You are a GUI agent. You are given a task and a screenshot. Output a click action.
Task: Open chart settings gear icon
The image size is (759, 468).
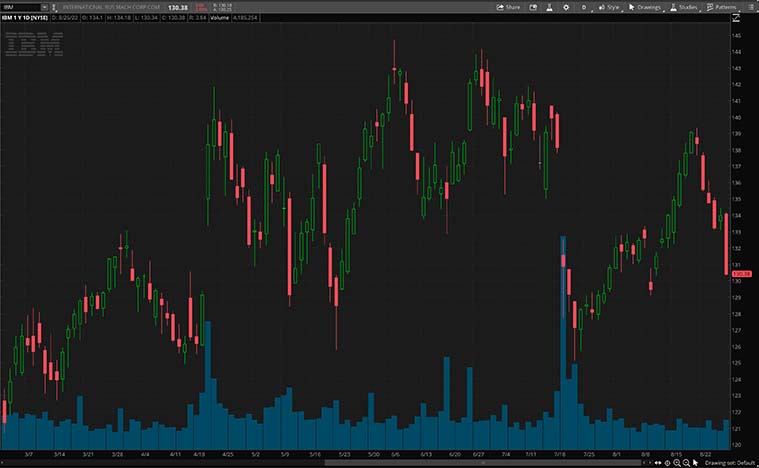pos(566,6)
